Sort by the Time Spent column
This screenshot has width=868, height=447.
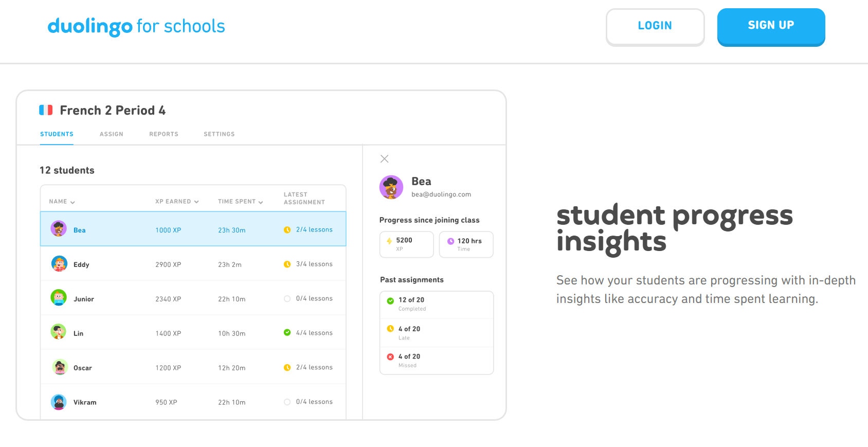click(240, 202)
